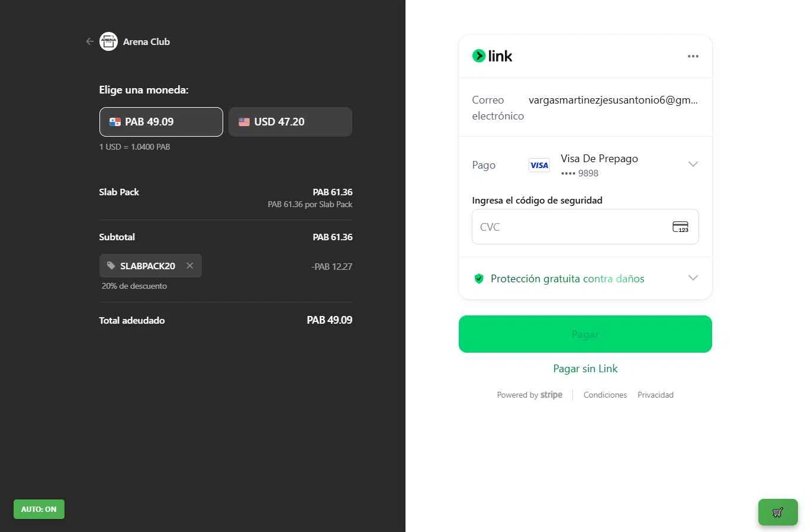Screen dimensions: 811x532
Task: Click the SLABPACK20 coupon tag icon
Action: (x=111, y=266)
